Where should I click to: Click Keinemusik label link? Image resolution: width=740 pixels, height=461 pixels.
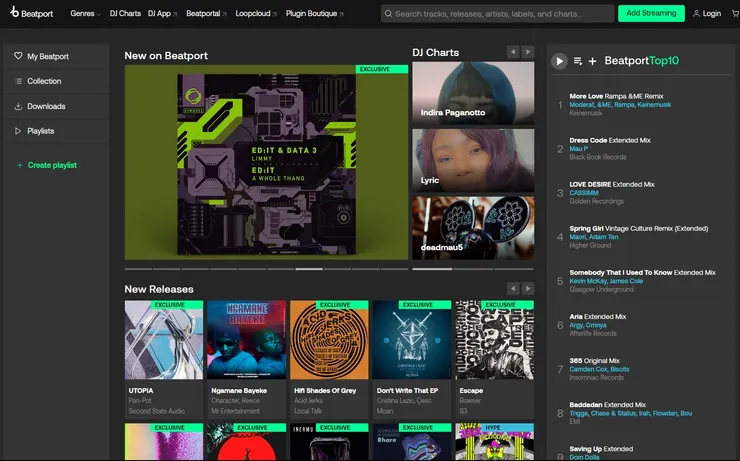[586, 113]
